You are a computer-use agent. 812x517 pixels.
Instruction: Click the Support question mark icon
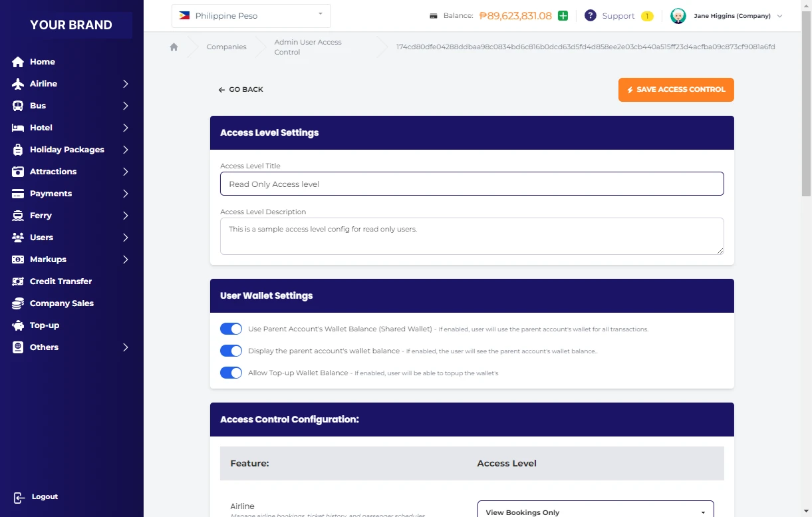pyautogui.click(x=590, y=16)
